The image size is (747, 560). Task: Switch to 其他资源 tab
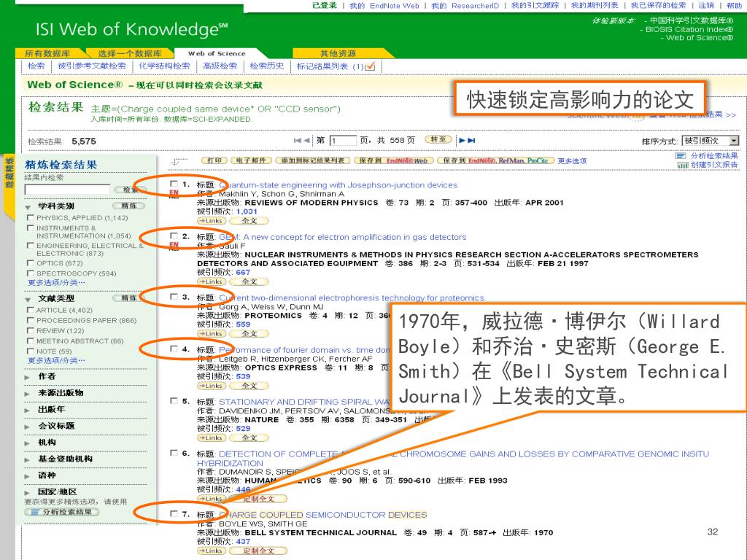click(338, 53)
